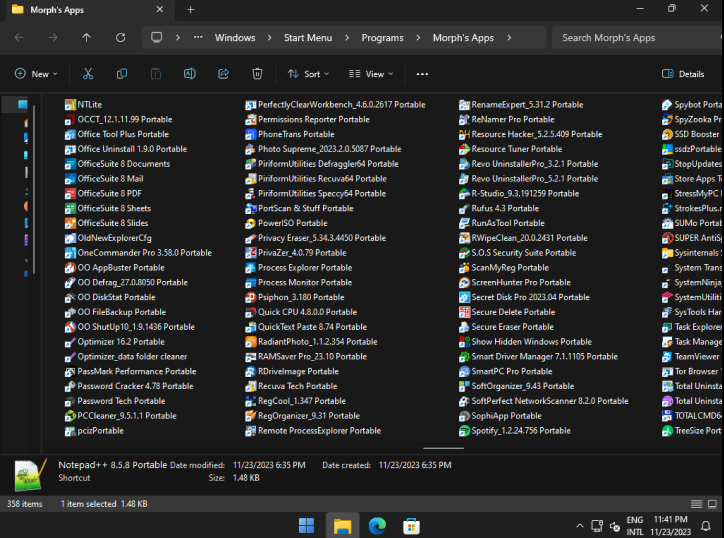Open Microsoft Store from taskbar

point(411,526)
